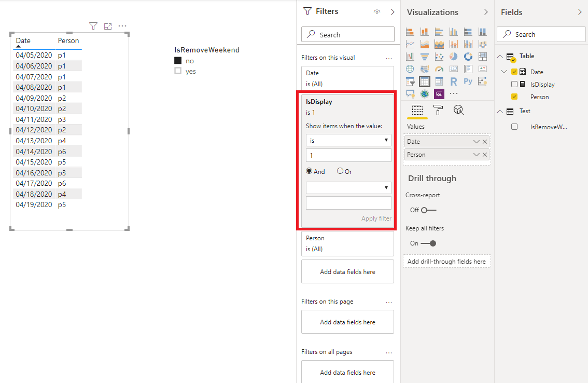
Task: Select the stacked column chart visual
Action: click(425, 32)
